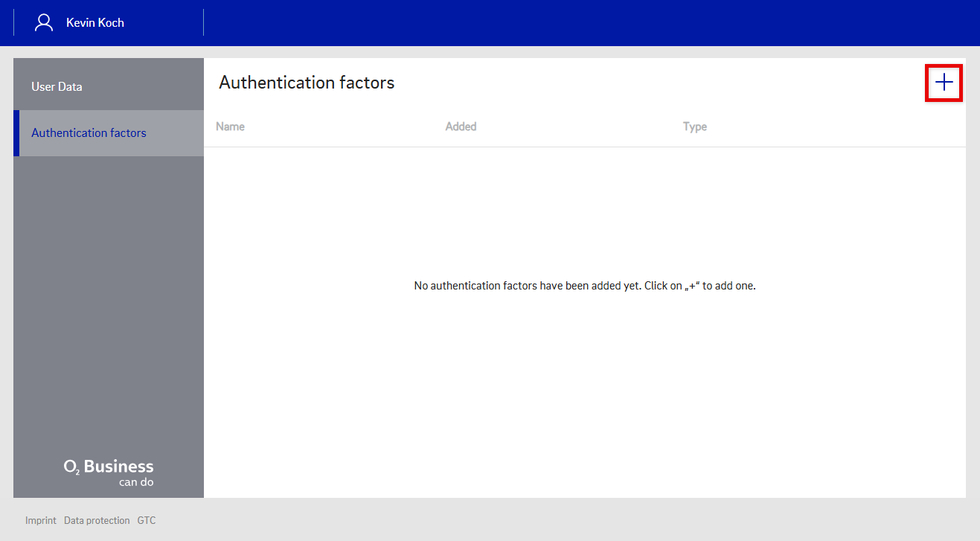Click the vertical divider right of Kevin Koch
This screenshot has width=980, height=541.
[x=203, y=22]
